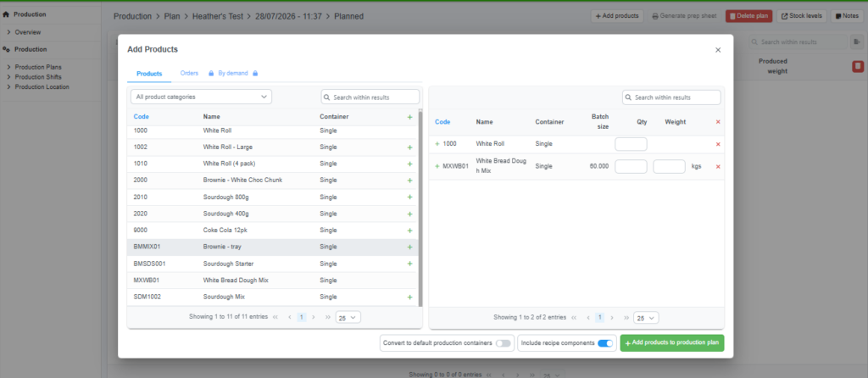Click export icon beside background search
Viewport: 868px width, 378px height.
(856, 42)
